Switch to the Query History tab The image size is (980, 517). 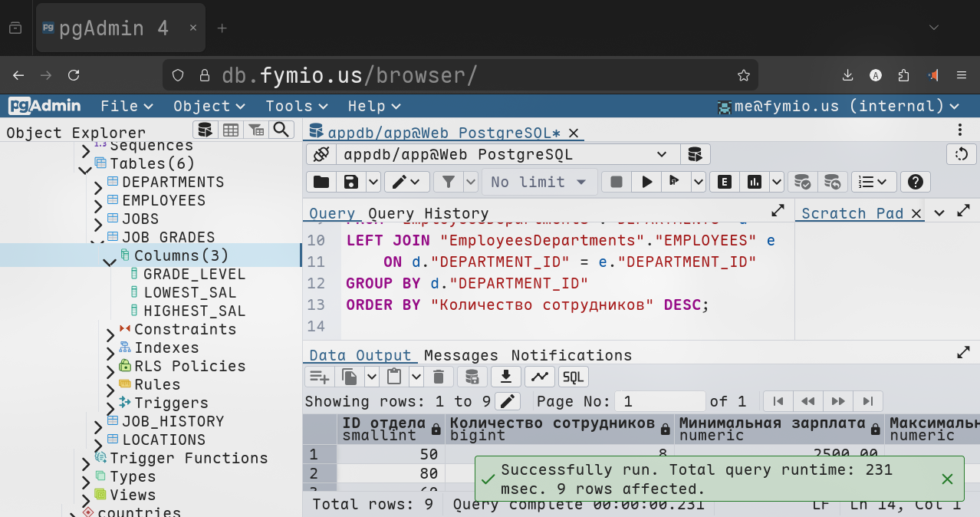[x=428, y=213]
